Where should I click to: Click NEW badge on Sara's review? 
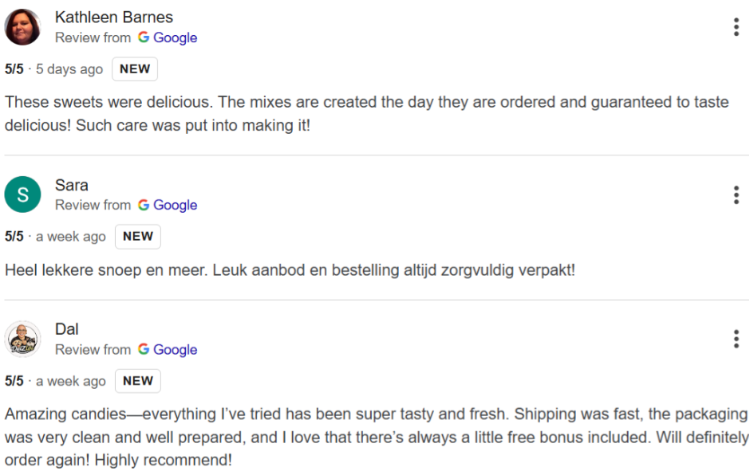click(138, 237)
